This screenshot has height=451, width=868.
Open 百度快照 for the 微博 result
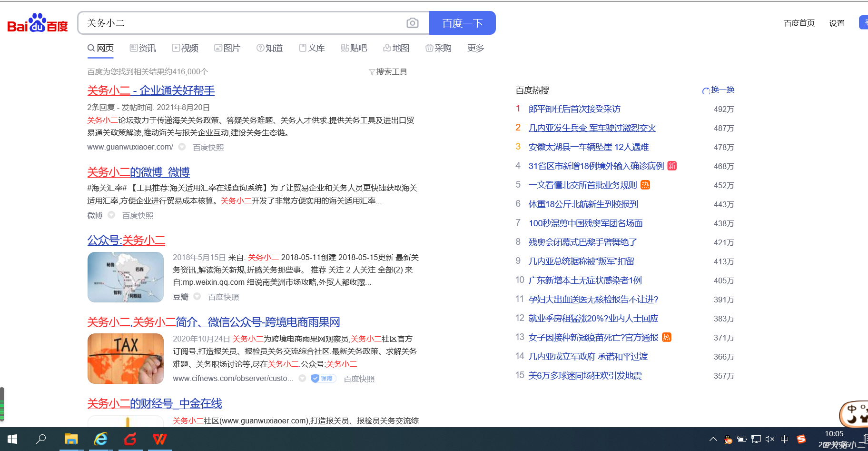138,216
